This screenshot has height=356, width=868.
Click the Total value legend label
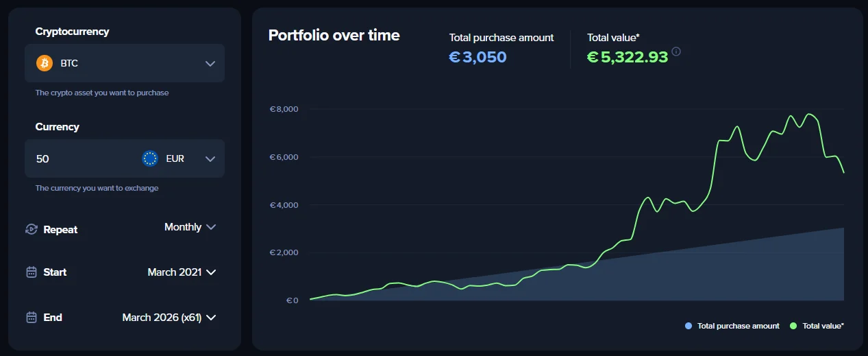coord(823,326)
